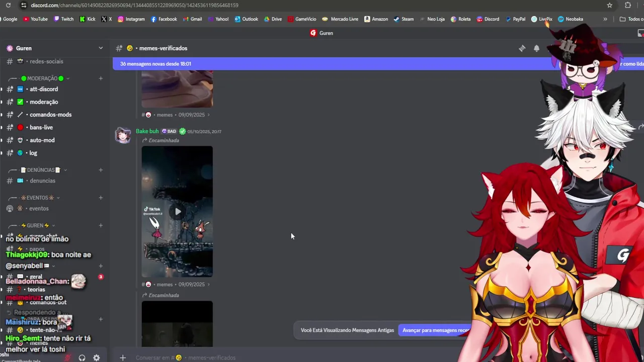Image resolution: width=644 pixels, height=362 pixels.
Task: Open the Mercado Livre bookmark
Action: (340, 19)
